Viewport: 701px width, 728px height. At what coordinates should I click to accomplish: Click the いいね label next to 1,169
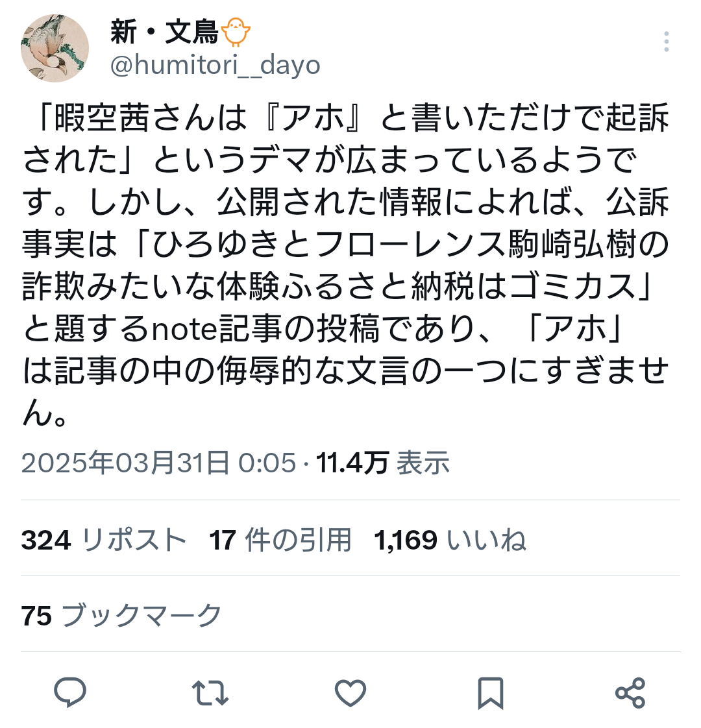tap(486, 539)
